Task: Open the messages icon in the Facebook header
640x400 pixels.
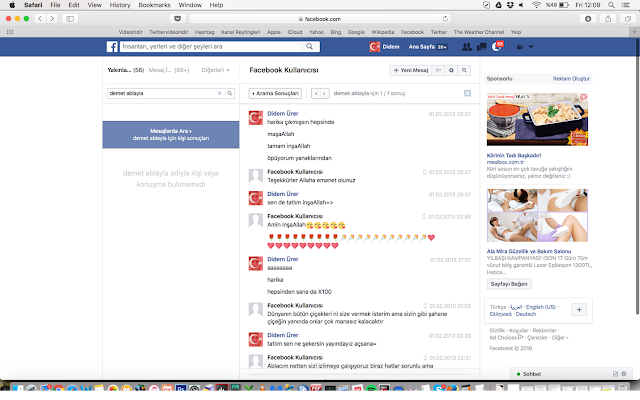Action: click(482, 47)
